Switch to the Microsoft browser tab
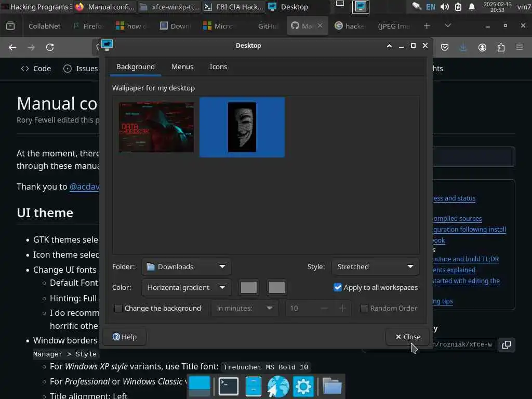 point(218,26)
